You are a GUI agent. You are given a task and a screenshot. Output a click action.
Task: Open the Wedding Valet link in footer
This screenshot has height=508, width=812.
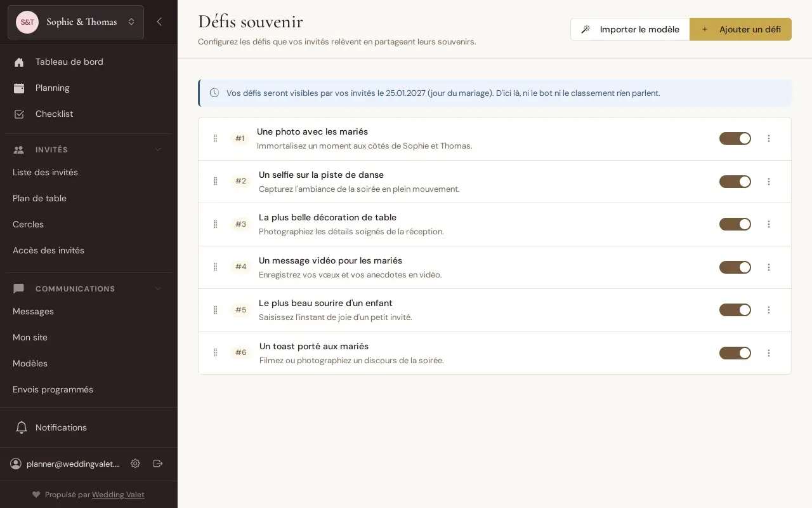[118, 495]
